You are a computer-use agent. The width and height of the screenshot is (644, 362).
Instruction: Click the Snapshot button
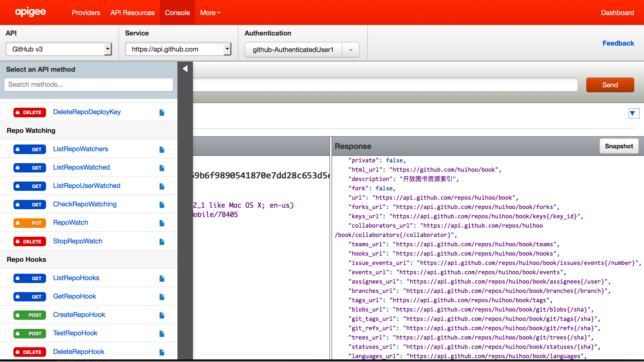click(619, 146)
